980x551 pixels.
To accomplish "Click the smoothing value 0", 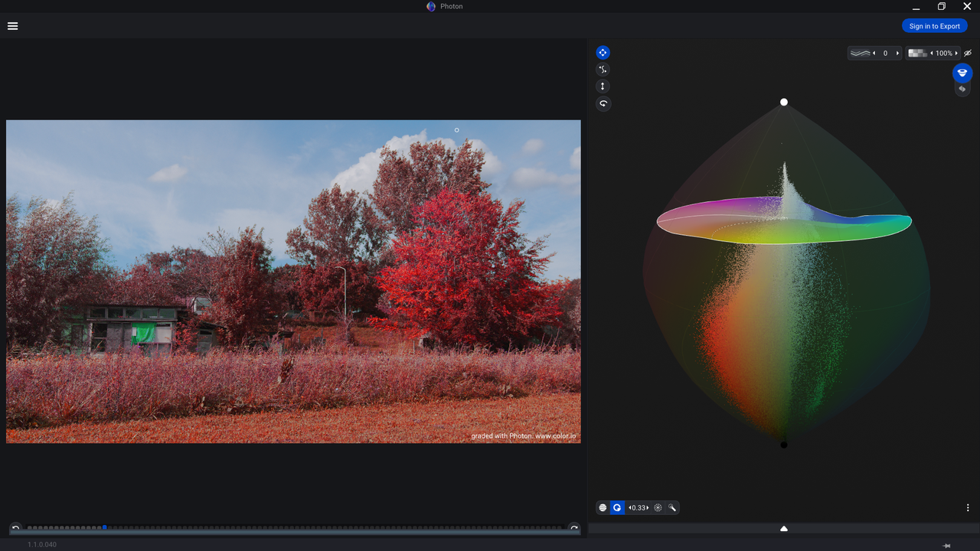I will coord(886,54).
